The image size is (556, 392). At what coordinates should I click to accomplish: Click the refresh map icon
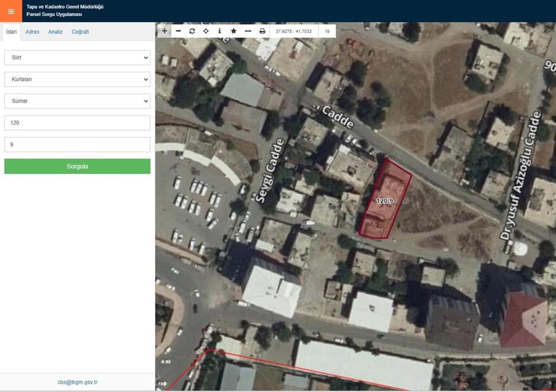pos(192,31)
